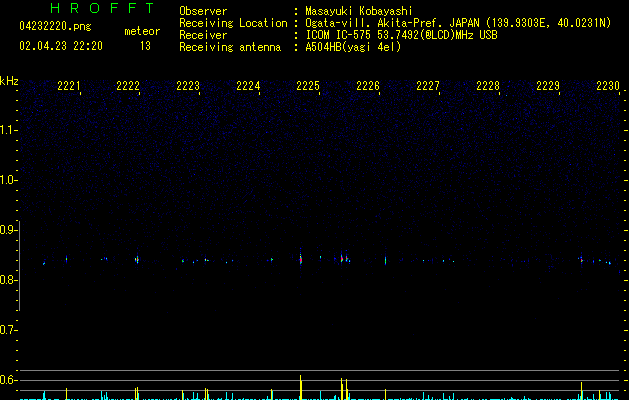Click the date 02.04.23 22:20
Image resolution: width=629 pixels, height=400 pixels.
(61, 46)
